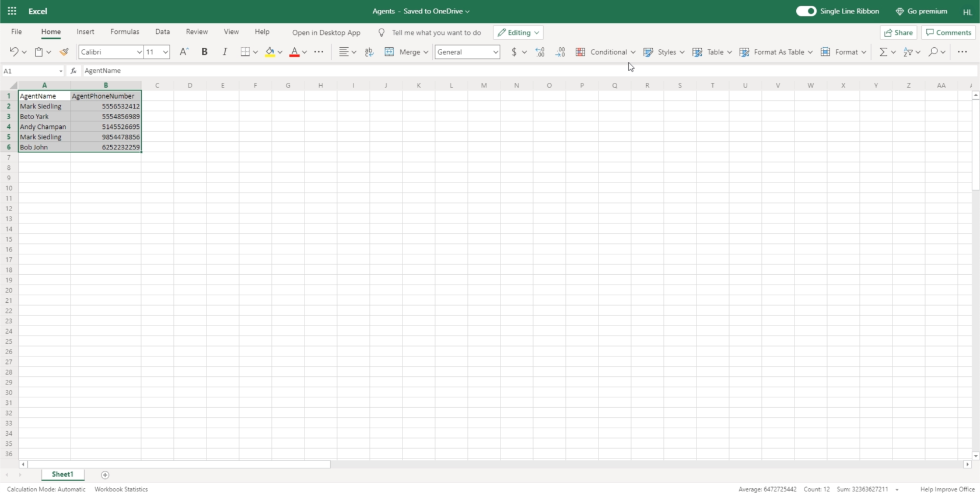Apply the yellow Fill Color
Viewport: 980px width, 493px height.
coord(269,52)
